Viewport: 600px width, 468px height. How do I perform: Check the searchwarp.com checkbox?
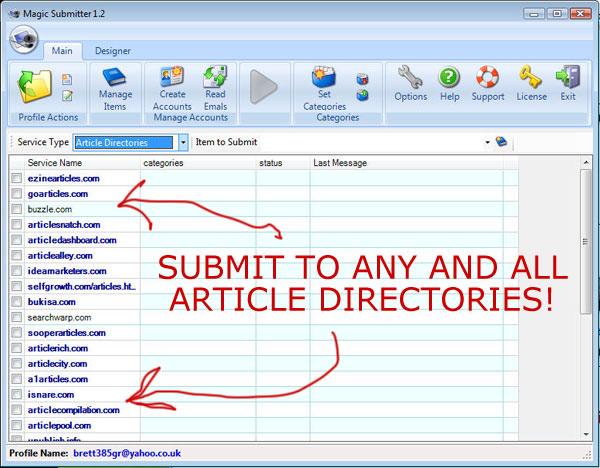click(16, 317)
